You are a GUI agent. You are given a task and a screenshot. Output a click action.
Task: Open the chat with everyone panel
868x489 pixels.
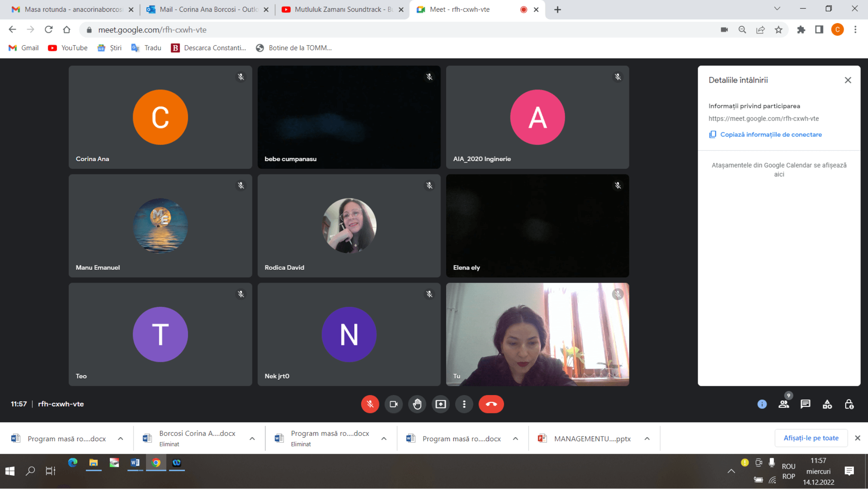click(x=805, y=404)
